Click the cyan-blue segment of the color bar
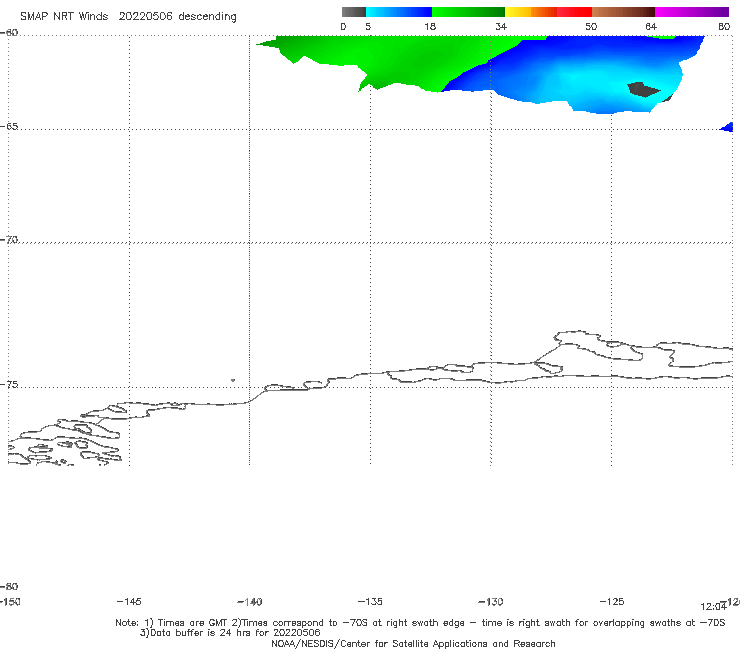Viewport: 740px width, 650px height. tap(399, 12)
